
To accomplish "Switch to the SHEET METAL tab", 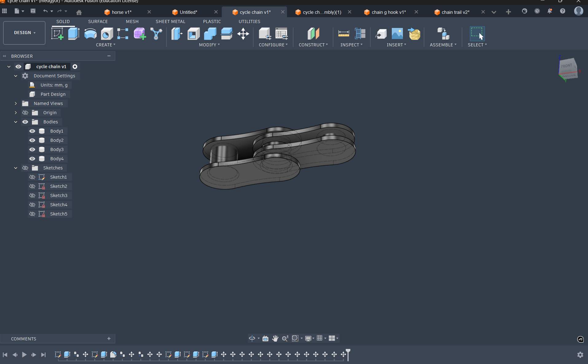I will tap(170, 21).
